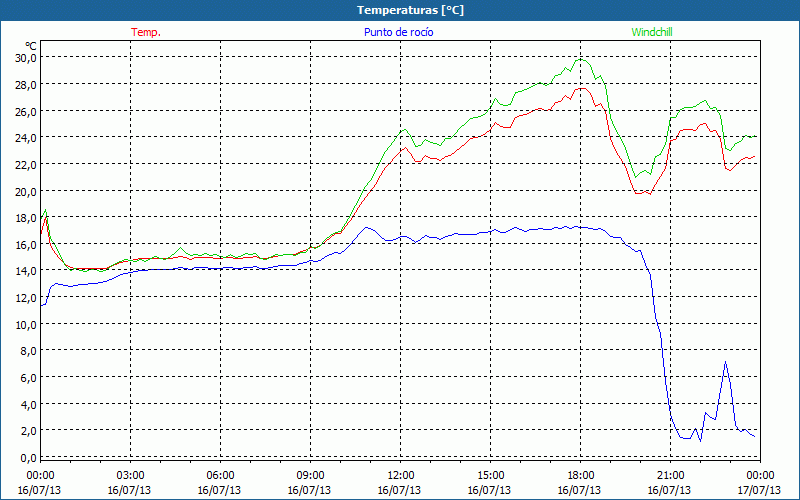800x500 pixels.
Task: Click the '20,0' y-axis value
Action: coord(26,191)
